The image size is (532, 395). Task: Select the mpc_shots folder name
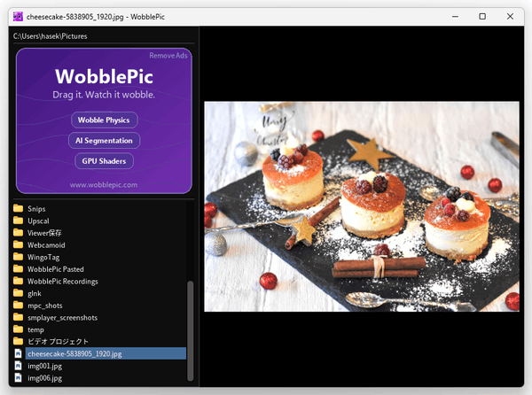(x=45, y=306)
